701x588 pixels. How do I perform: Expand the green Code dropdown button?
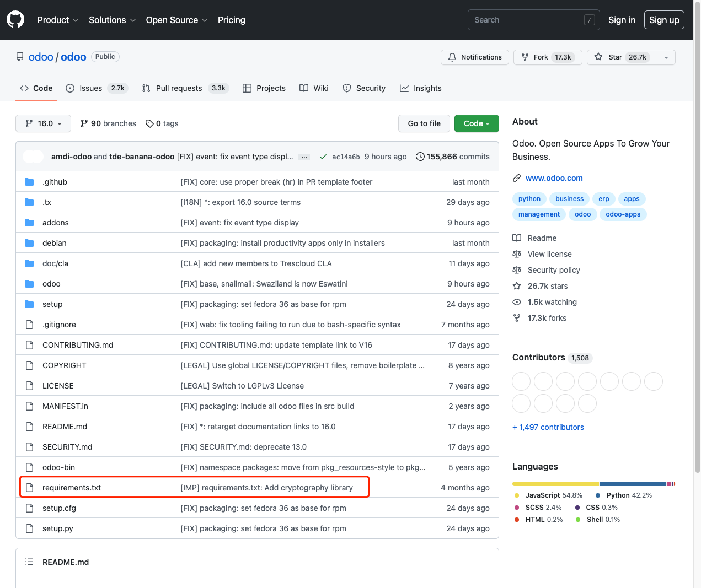[477, 123]
